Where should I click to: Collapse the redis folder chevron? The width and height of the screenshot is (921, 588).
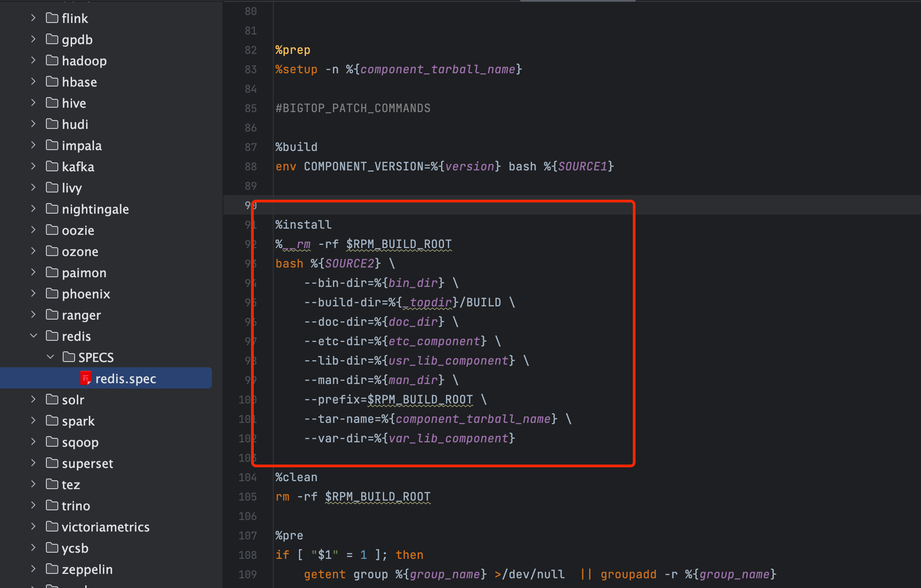(33, 336)
